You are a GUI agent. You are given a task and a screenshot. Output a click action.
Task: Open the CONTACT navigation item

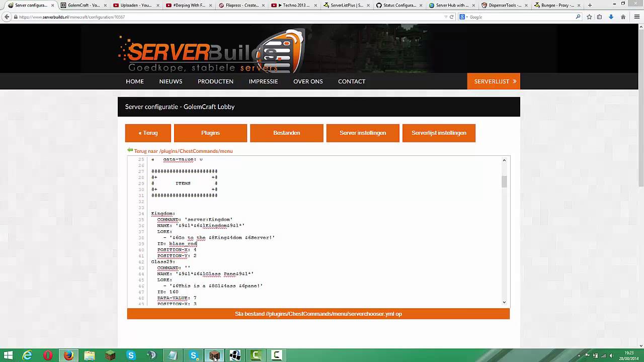[x=352, y=81]
